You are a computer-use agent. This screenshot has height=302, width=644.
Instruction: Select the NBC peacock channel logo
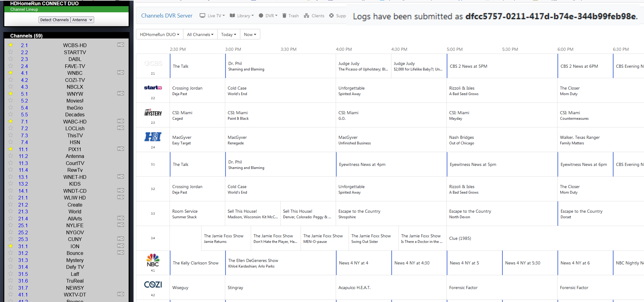(x=153, y=260)
